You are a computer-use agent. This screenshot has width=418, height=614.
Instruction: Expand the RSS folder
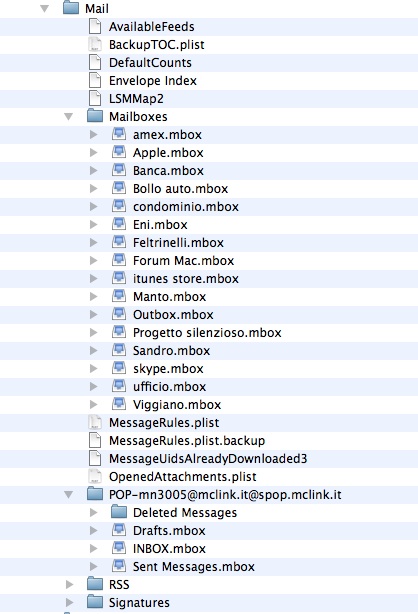[69, 585]
